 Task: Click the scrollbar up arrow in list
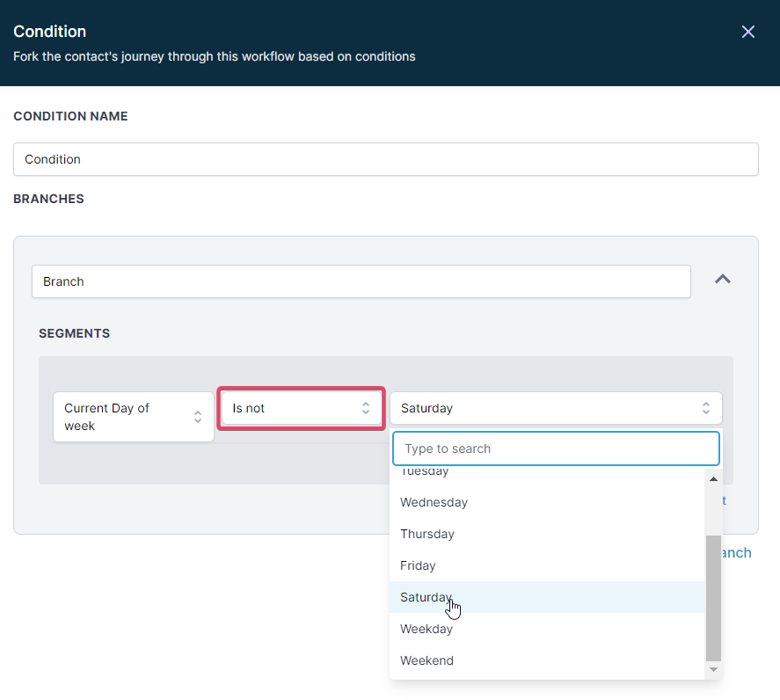coord(713,479)
